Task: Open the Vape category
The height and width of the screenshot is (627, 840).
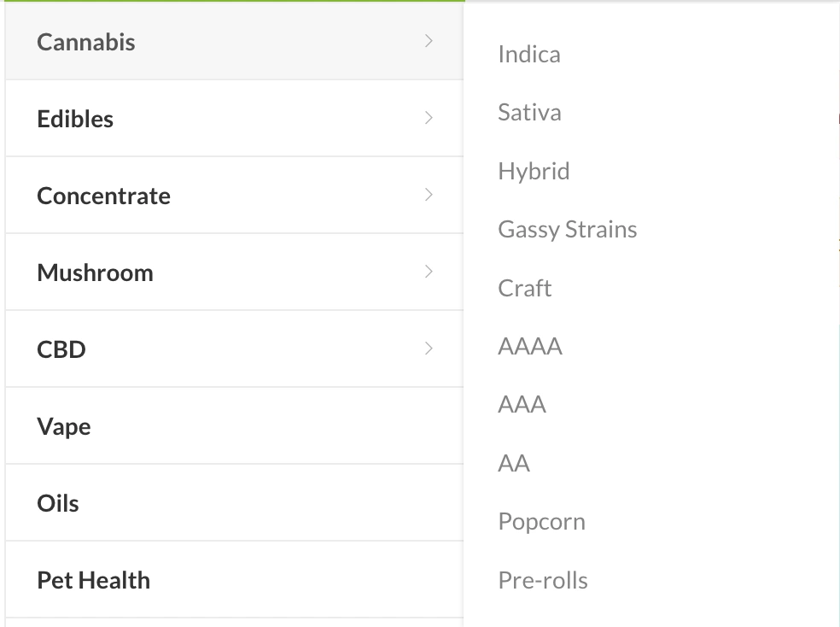Action: coord(64,426)
